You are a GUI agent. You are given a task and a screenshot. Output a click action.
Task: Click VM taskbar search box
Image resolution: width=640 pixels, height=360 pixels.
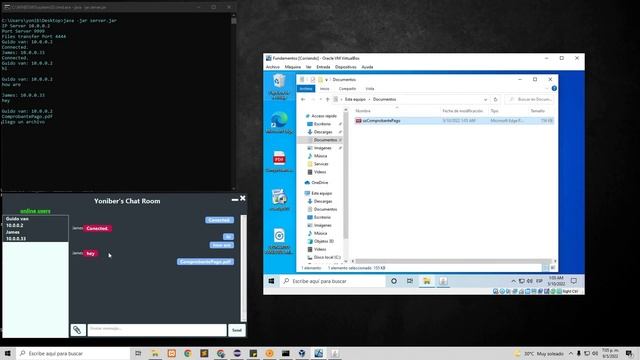pyautogui.click(x=333, y=281)
